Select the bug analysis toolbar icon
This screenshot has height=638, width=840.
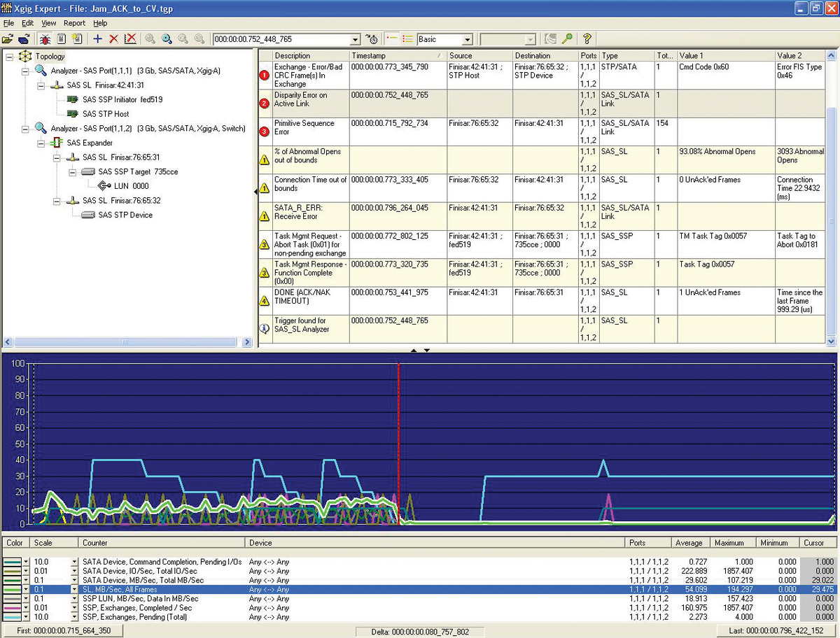pyautogui.click(x=45, y=39)
